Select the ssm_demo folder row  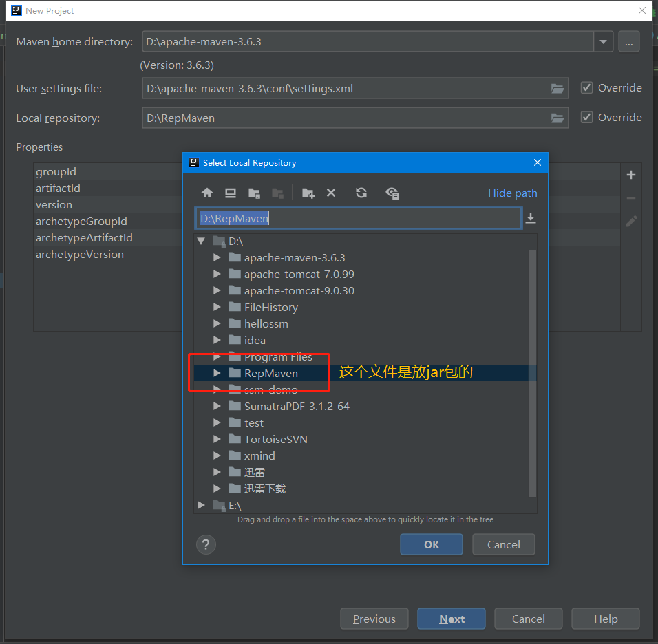point(365,389)
